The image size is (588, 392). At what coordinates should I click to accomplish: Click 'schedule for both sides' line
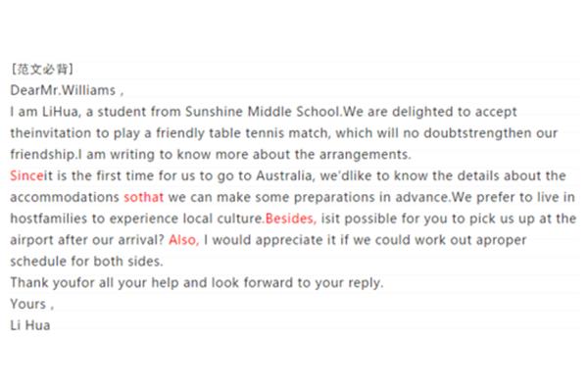[86, 262]
